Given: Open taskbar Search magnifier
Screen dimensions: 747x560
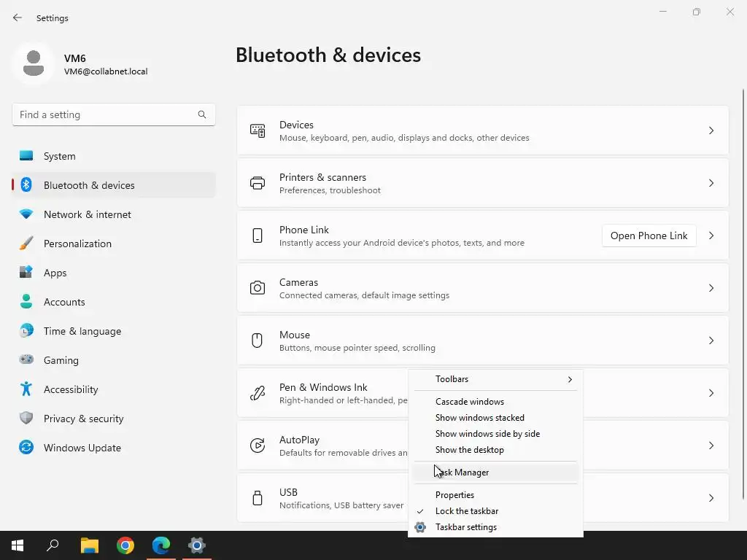Looking at the screenshot, I should pos(53,545).
